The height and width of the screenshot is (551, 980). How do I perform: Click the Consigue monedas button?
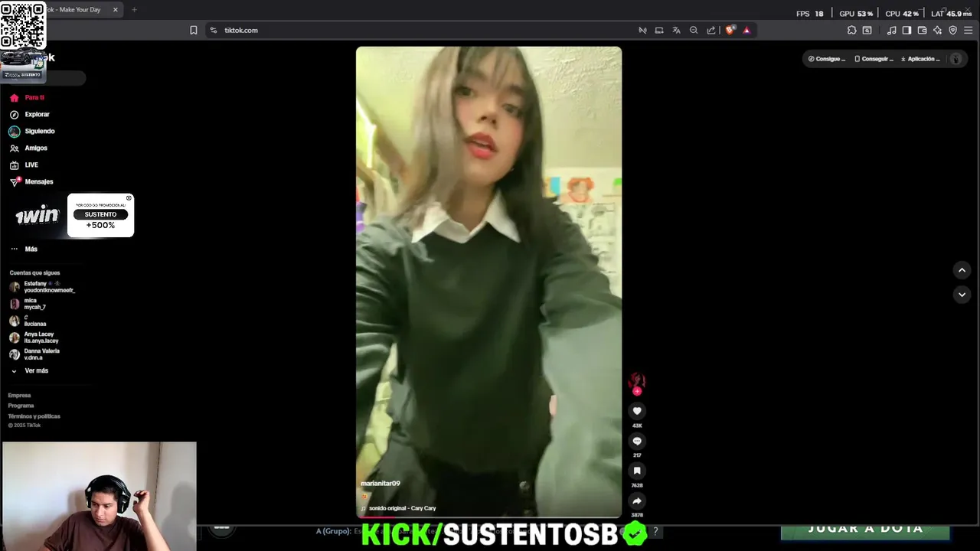tap(827, 59)
